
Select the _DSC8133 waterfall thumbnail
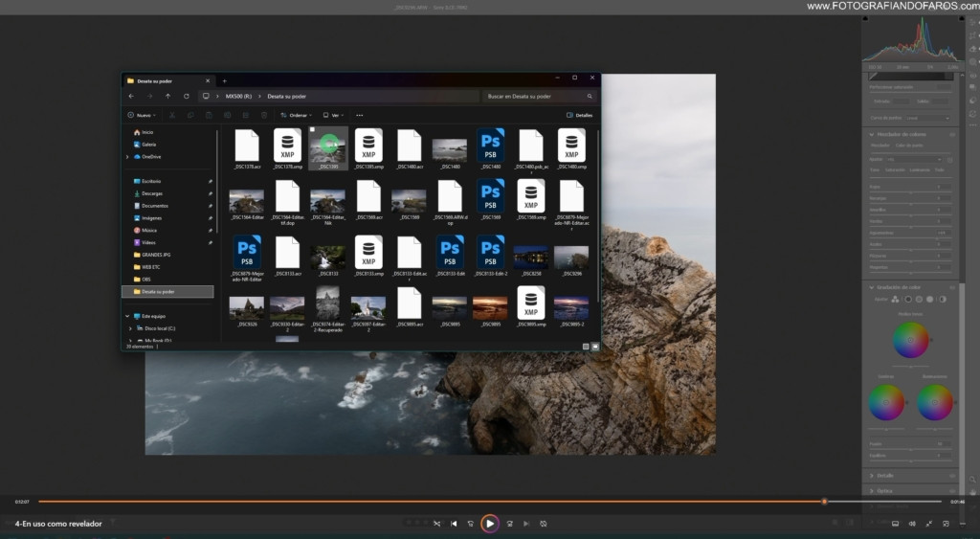coord(328,258)
